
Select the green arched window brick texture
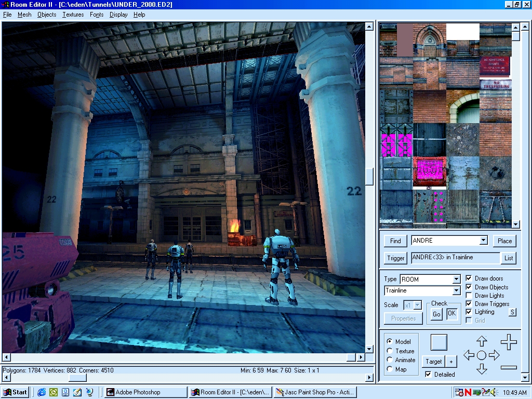(463, 107)
